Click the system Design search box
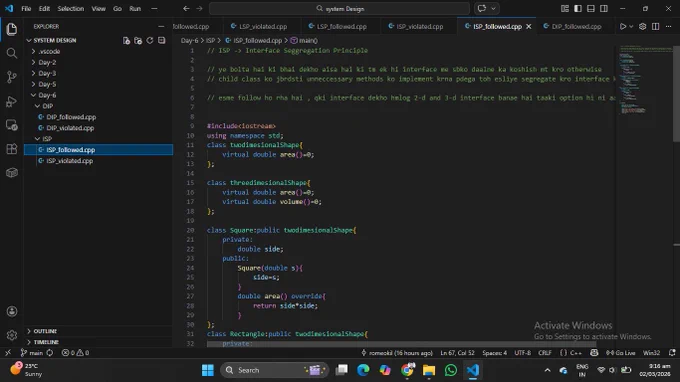 339,8
